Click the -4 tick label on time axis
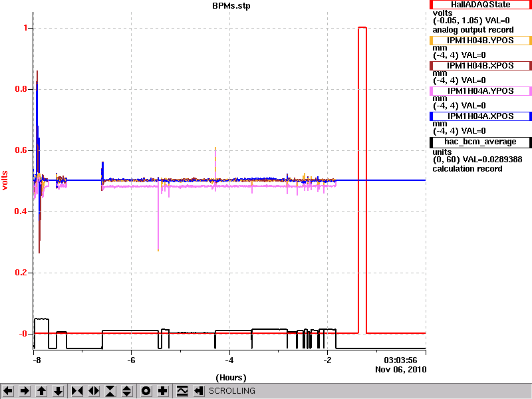This screenshot has width=532, height=399. [x=229, y=360]
